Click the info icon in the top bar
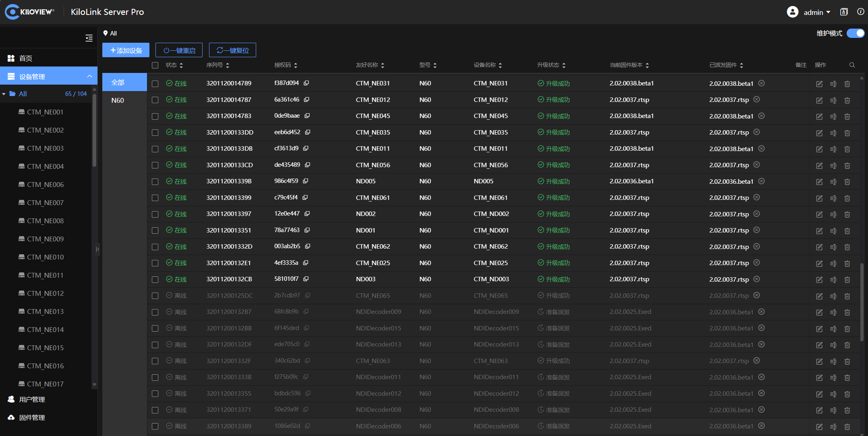The height and width of the screenshot is (436, 868). [x=860, y=12]
